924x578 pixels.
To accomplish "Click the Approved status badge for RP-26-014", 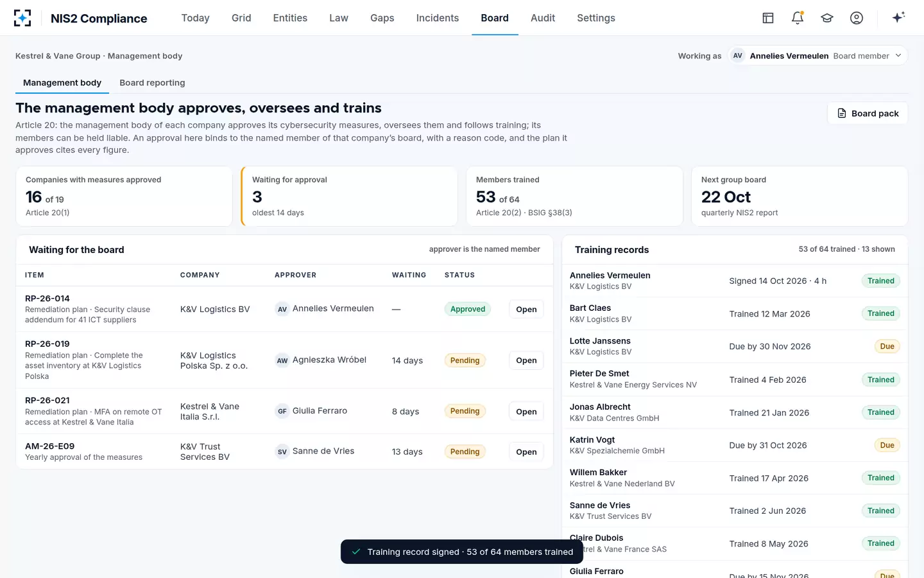I will coord(468,309).
